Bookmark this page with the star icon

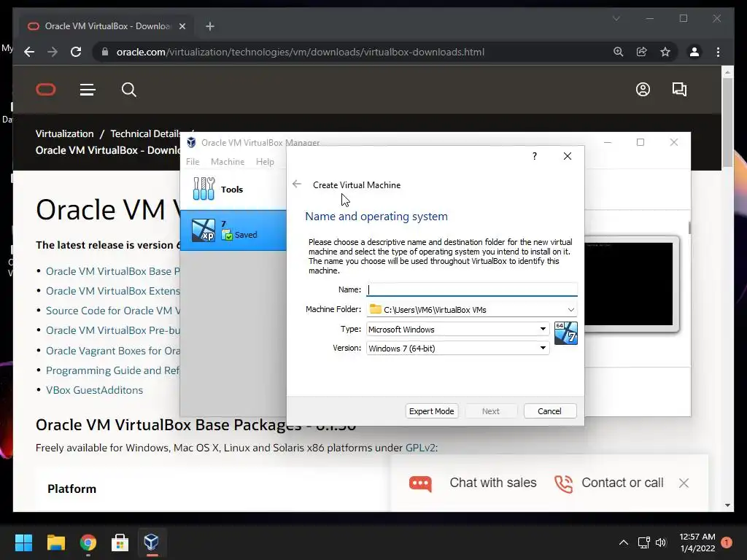665,52
